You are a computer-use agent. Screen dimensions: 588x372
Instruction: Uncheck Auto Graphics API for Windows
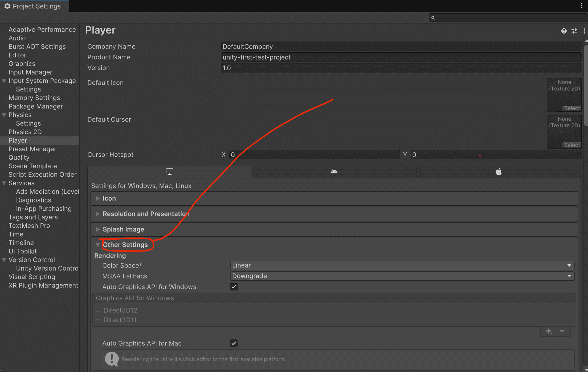(234, 287)
